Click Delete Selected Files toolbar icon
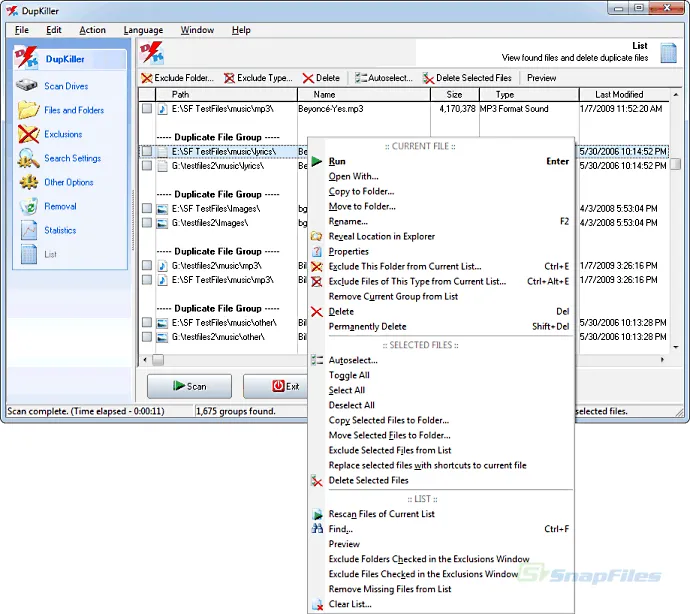690x614 pixels. (x=428, y=78)
